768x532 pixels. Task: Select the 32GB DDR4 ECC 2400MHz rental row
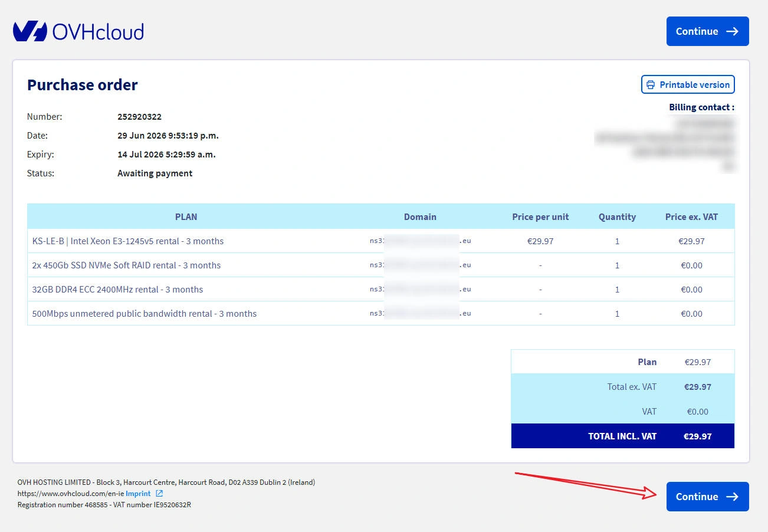click(381, 290)
